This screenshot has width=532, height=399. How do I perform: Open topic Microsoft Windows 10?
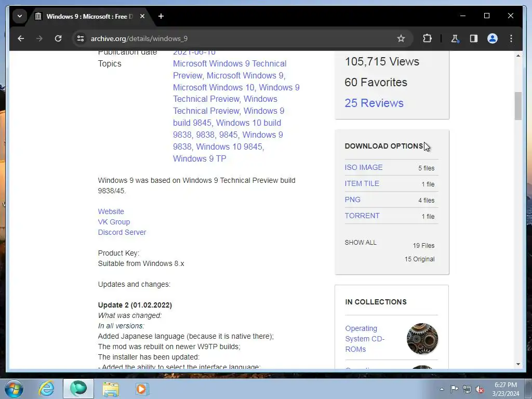[214, 87]
